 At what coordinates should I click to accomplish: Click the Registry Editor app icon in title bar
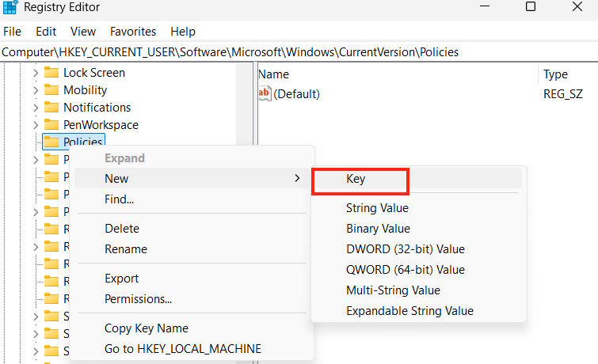point(10,7)
